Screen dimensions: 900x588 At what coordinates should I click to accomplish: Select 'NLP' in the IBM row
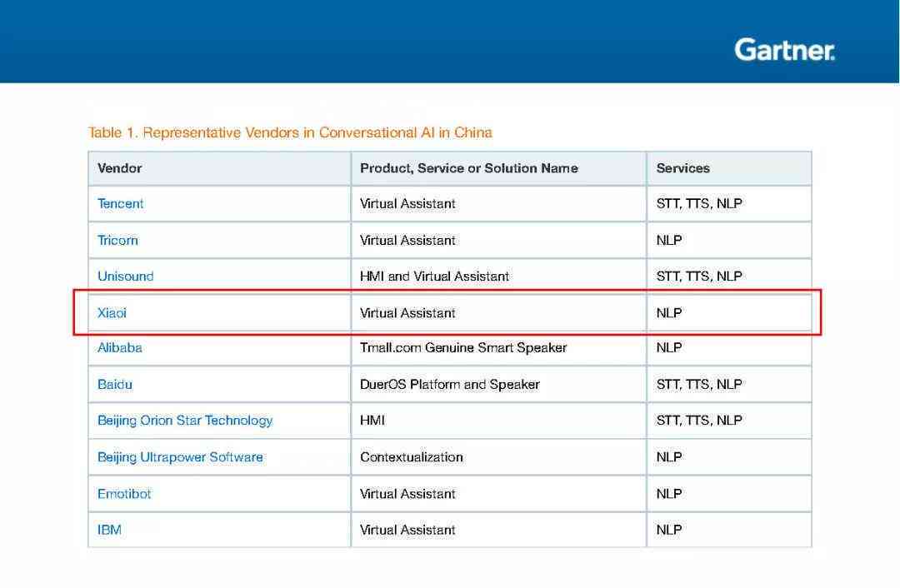click(669, 530)
